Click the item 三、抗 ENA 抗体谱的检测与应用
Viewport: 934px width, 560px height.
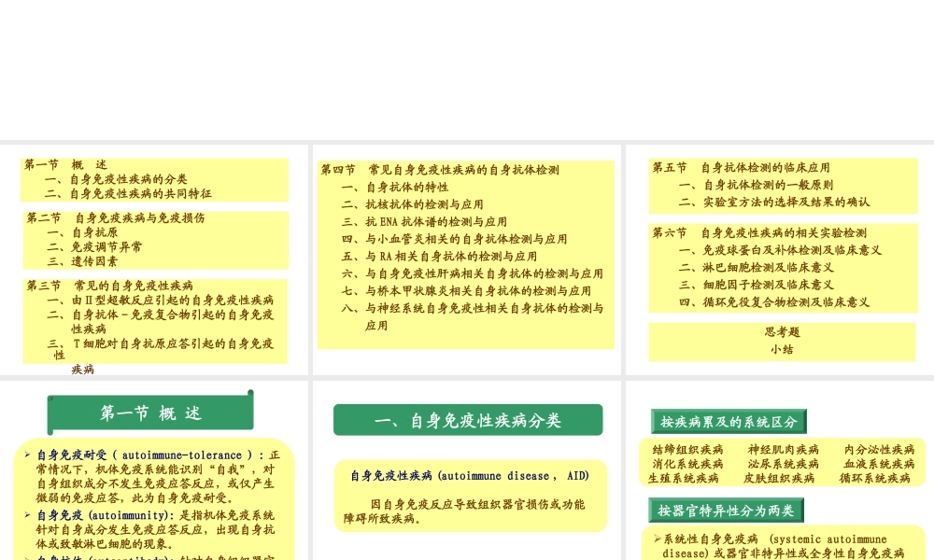[425, 222]
